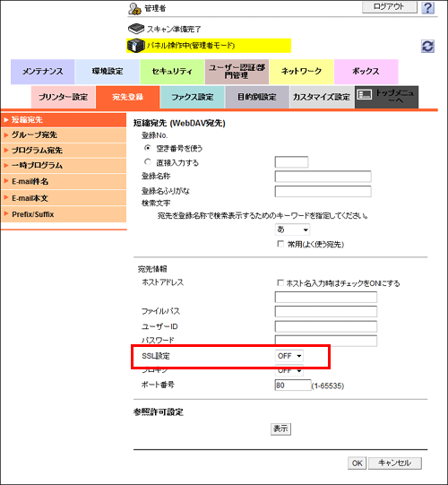Click the panel operation status icon
This screenshot has height=485, width=448.
coord(135,46)
